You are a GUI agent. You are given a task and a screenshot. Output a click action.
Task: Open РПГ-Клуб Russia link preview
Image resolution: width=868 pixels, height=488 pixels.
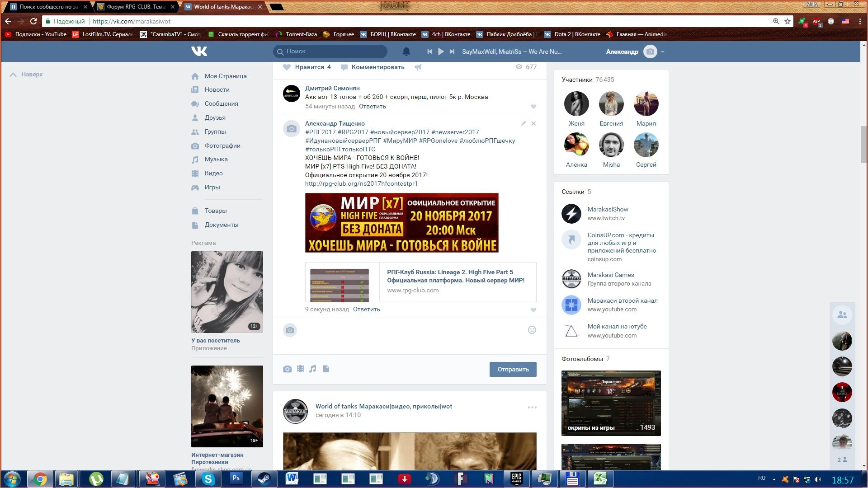coord(420,282)
